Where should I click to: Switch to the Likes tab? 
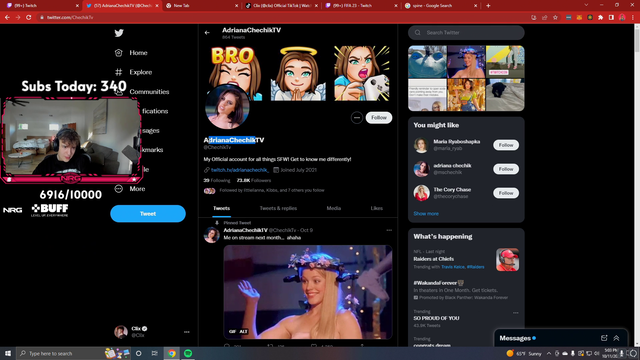click(376, 208)
